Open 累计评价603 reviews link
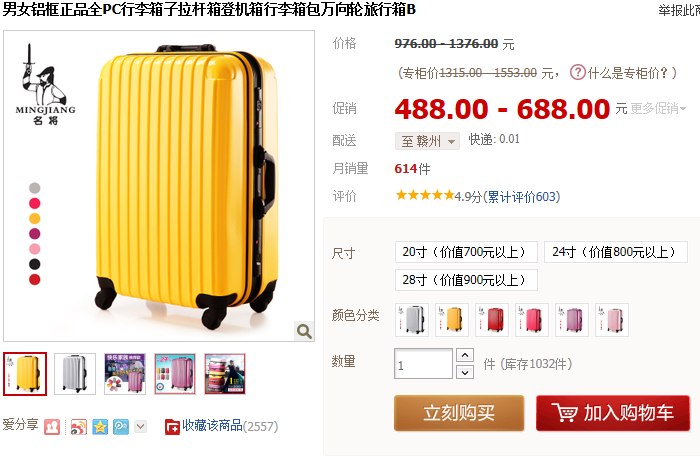The height and width of the screenshot is (463, 700). point(521,196)
